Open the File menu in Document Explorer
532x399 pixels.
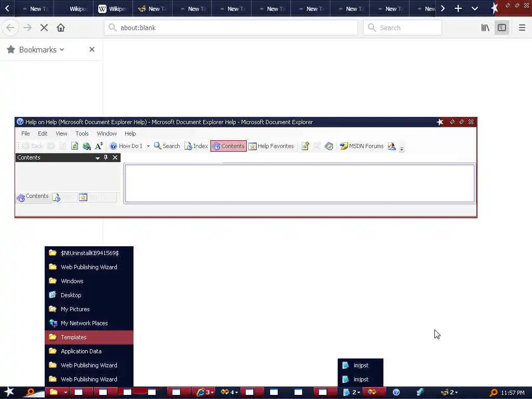point(25,134)
